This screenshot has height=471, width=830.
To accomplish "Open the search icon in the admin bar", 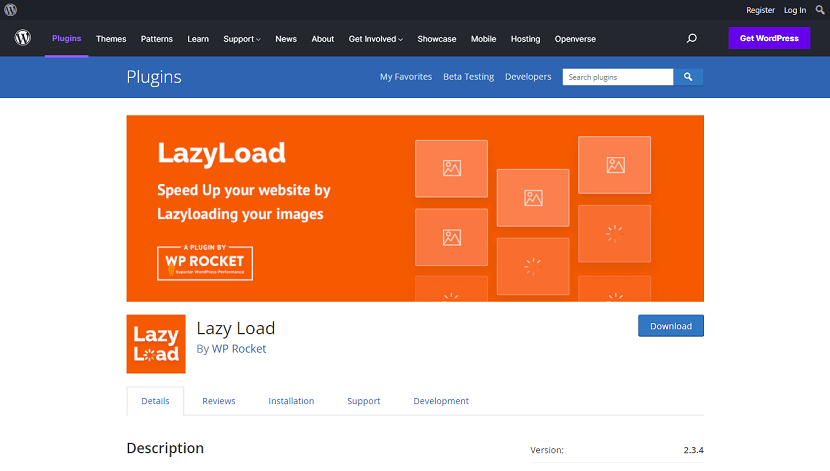I will [820, 10].
